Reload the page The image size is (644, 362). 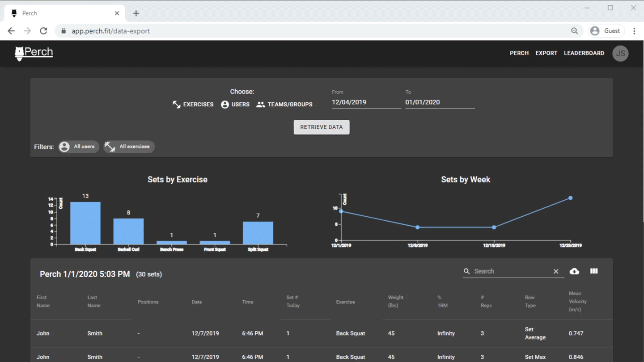43,31
